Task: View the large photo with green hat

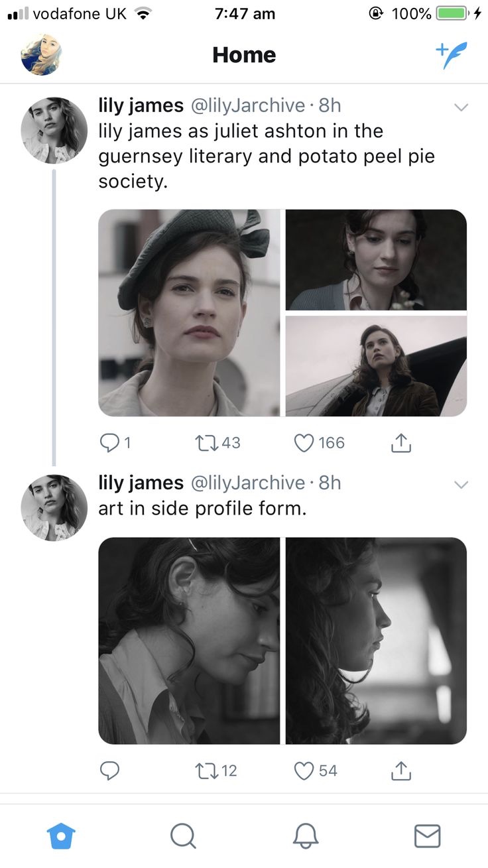Action: pos(189,313)
